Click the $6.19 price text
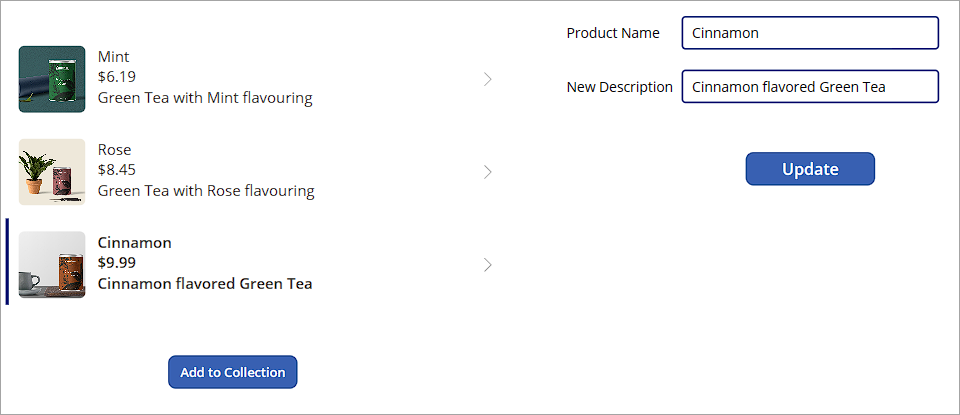960x415 pixels. [x=117, y=77]
